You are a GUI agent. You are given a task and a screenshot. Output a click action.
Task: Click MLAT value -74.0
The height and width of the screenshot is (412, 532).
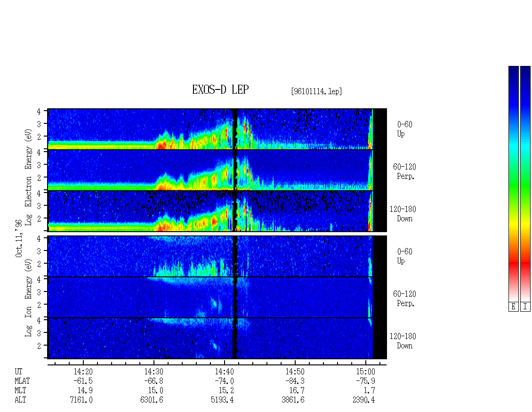coord(224,381)
